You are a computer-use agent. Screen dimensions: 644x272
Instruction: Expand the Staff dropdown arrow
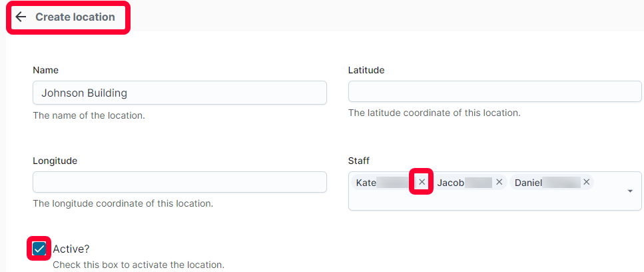pyautogui.click(x=630, y=191)
